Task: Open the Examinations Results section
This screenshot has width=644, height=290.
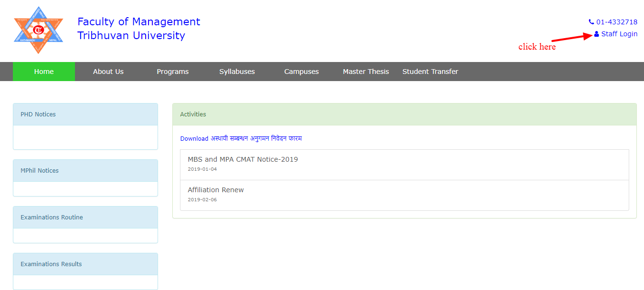Action: 51,264
